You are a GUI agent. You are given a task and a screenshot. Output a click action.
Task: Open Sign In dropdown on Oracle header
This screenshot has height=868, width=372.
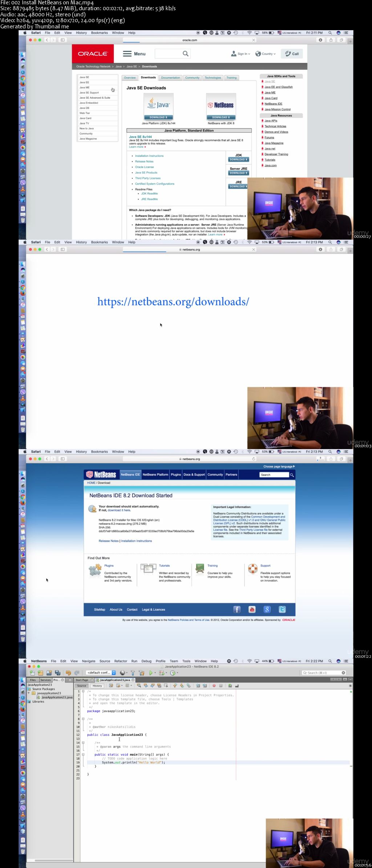(240, 53)
